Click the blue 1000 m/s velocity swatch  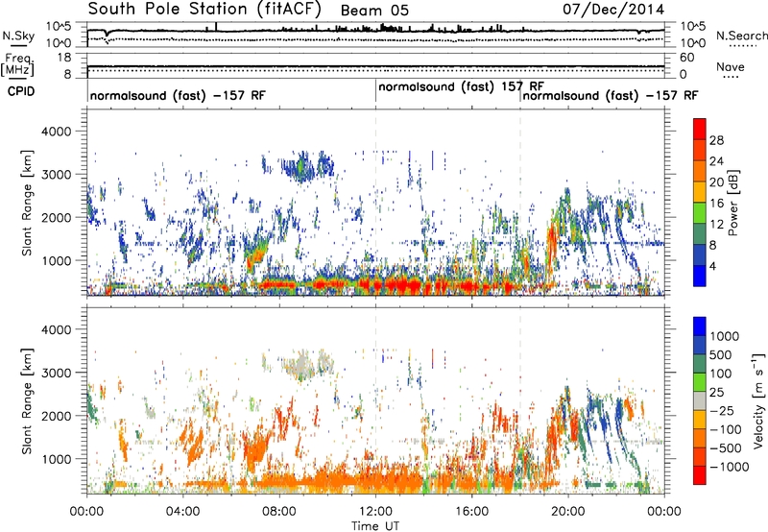click(x=700, y=326)
